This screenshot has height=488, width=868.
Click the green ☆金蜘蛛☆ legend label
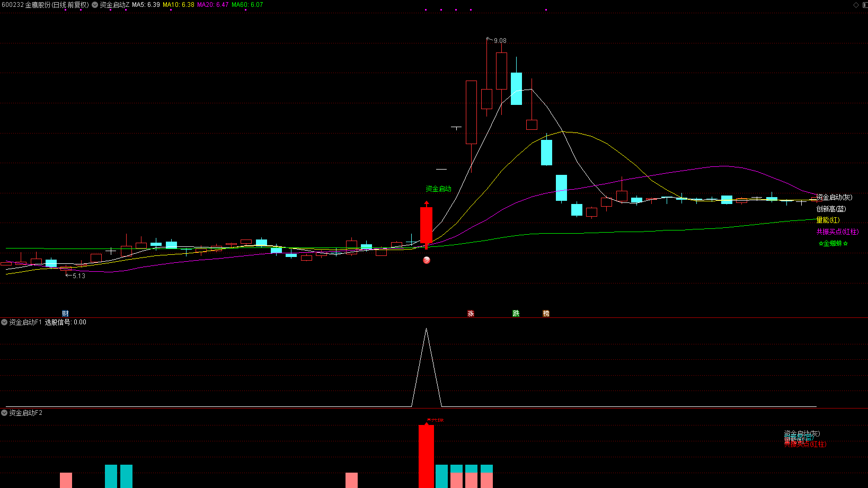point(833,243)
